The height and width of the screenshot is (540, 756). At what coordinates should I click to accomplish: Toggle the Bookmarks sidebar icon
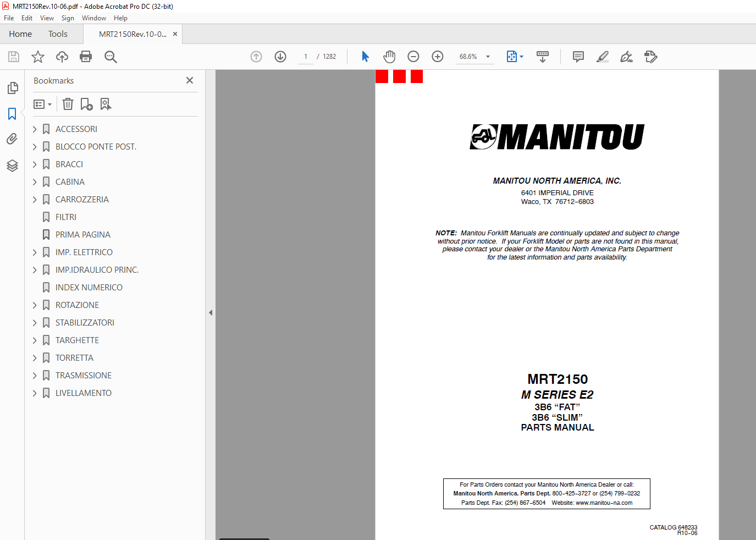tap(12, 114)
